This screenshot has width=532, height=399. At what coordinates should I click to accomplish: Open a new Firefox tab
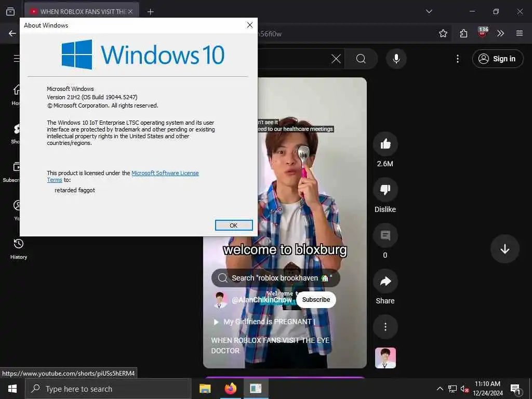pyautogui.click(x=150, y=12)
